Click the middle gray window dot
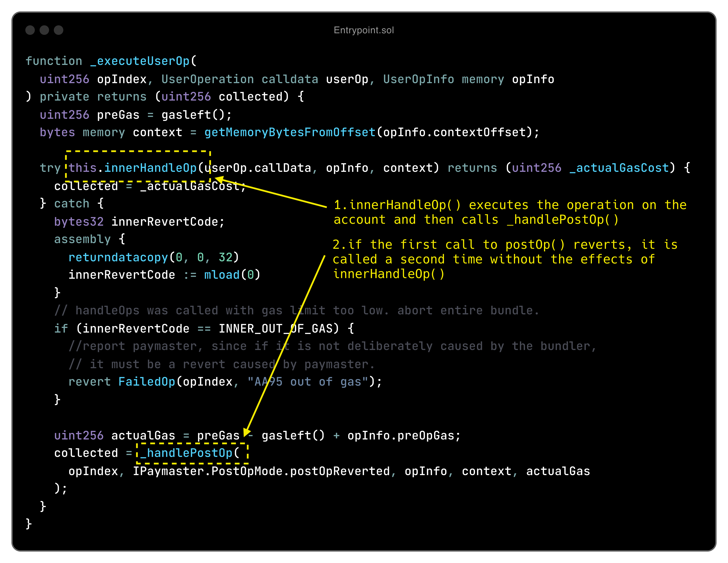Viewport: 728px width, 563px height. [x=44, y=30]
